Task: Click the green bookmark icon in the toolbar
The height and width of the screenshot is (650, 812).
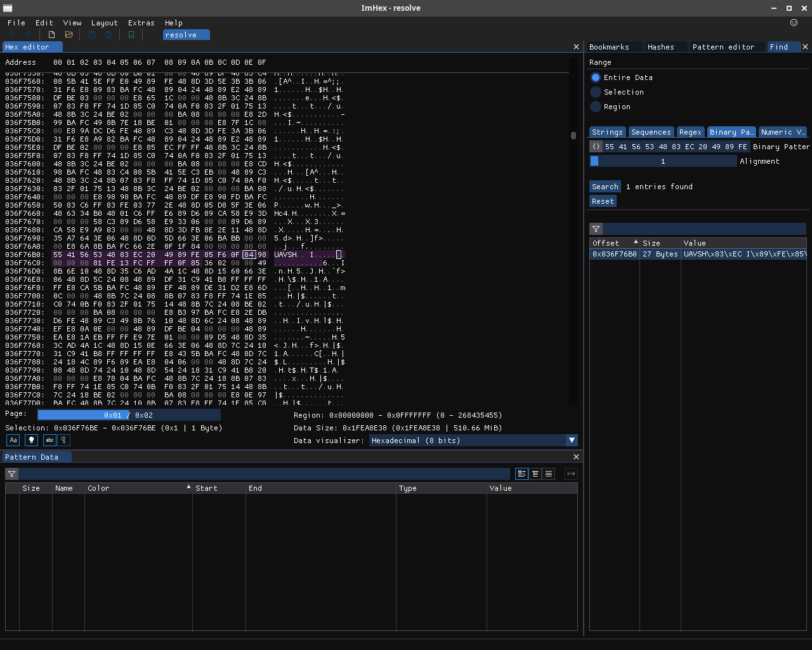Action: 131,35
